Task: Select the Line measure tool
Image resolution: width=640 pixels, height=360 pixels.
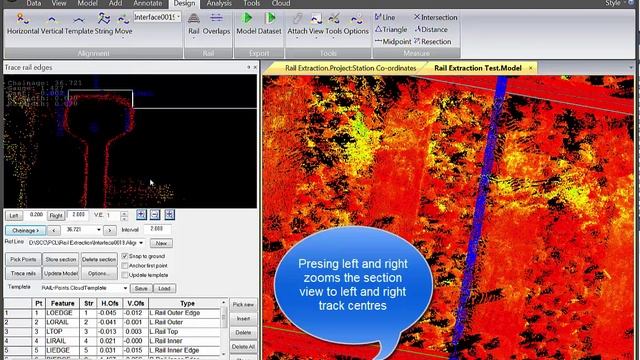Action: click(x=385, y=17)
